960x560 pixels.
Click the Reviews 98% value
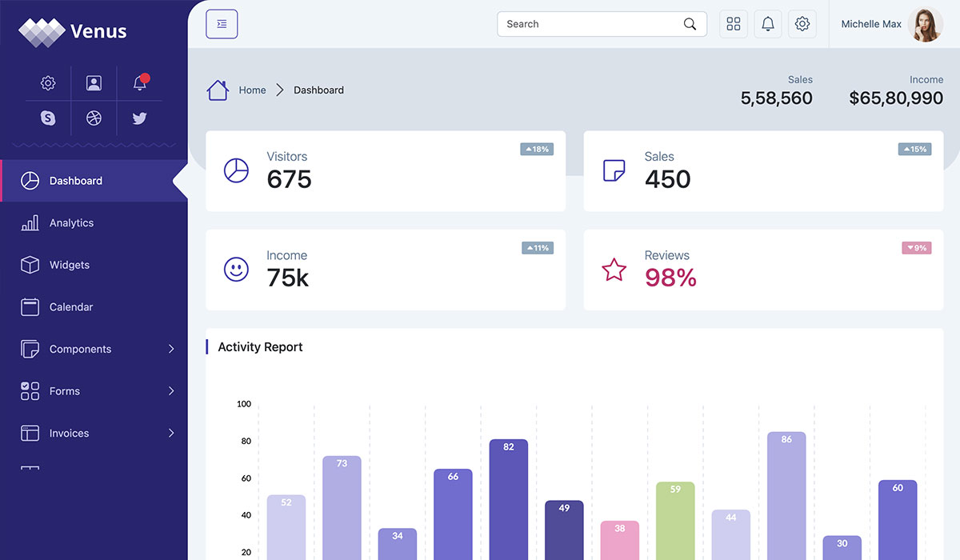point(670,278)
